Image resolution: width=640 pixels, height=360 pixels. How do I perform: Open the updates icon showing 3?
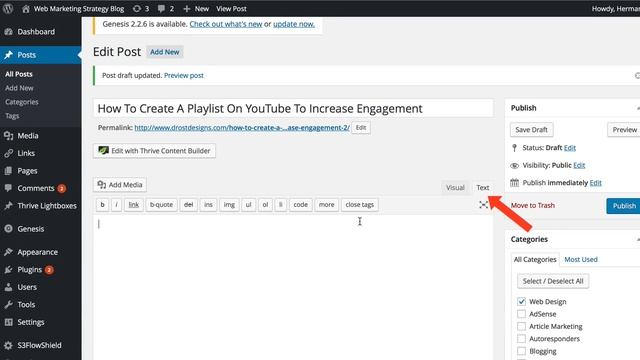point(137,9)
